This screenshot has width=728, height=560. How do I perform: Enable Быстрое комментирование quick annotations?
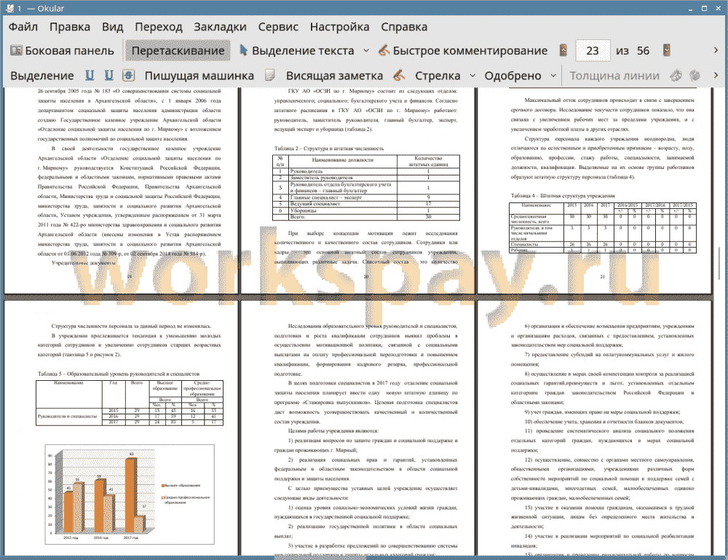click(x=463, y=51)
